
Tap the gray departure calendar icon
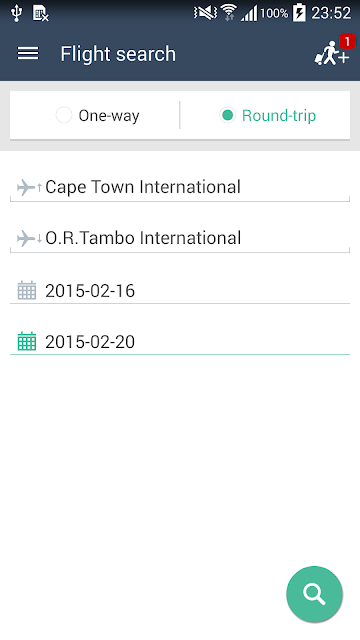27,290
